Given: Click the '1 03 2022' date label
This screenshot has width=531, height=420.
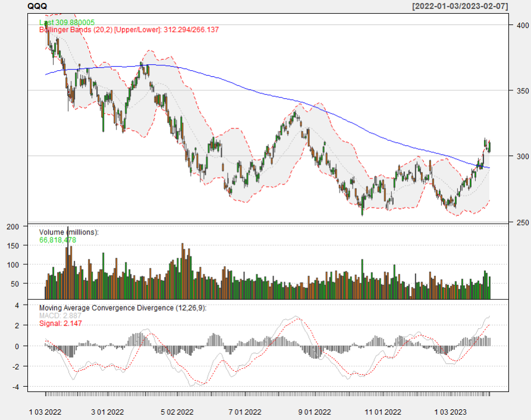Looking at the screenshot, I should (45, 412).
